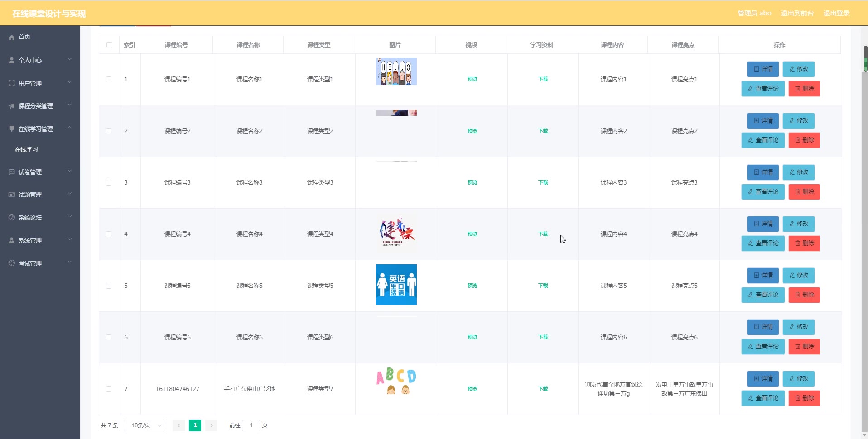Select the 在线学习 submenu item
The height and width of the screenshot is (439, 868).
tap(26, 149)
